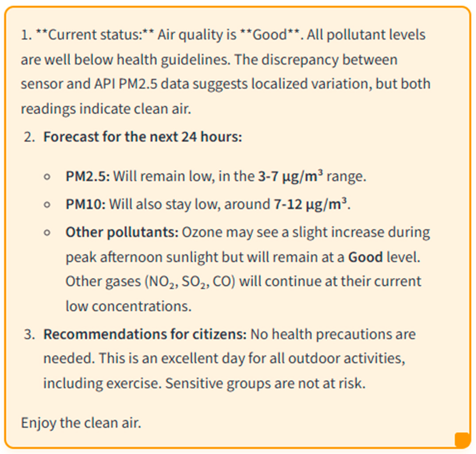Click the "(NO₂, SO₂, CO)" gases text
The image size is (476, 454).
pyautogui.click(x=190, y=282)
